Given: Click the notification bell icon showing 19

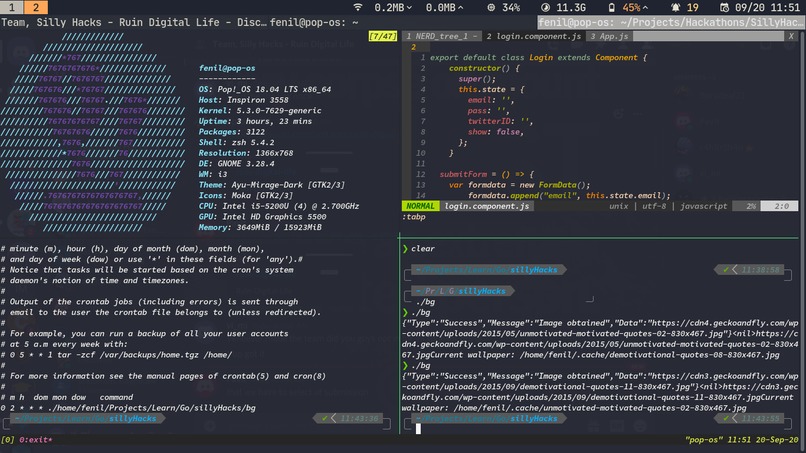Looking at the screenshot, I should tap(675, 7).
